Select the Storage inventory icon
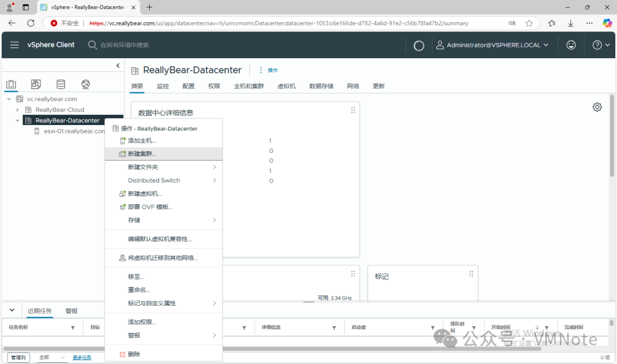This screenshot has height=364, width=617. tap(61, 84)
